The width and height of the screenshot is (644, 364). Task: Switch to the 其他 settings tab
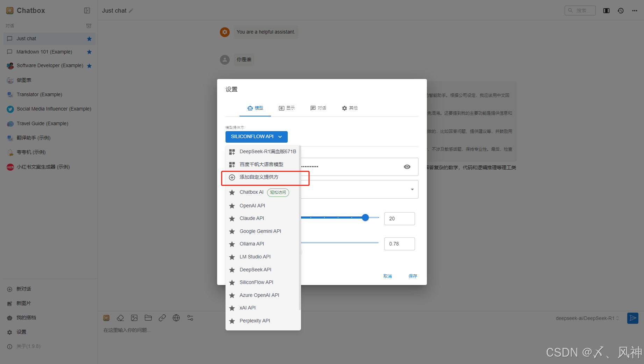350,108
